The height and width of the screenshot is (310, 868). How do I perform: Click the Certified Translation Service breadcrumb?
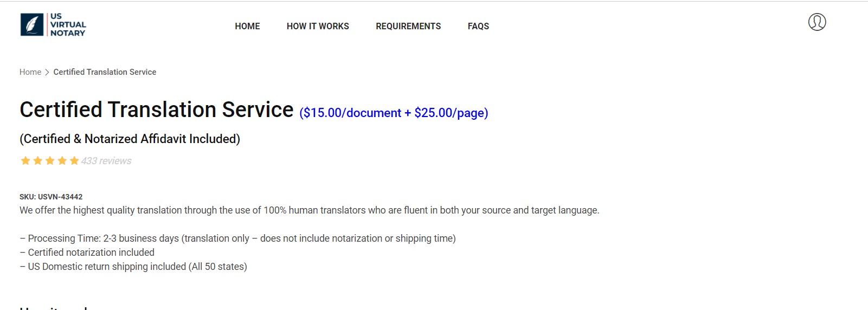point(105,72)
